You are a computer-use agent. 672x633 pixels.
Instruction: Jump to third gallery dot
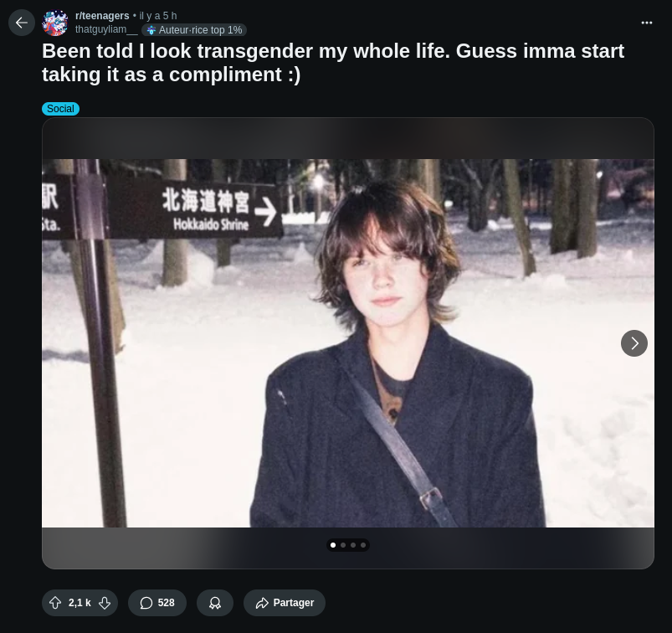click(x=353, y=545)
